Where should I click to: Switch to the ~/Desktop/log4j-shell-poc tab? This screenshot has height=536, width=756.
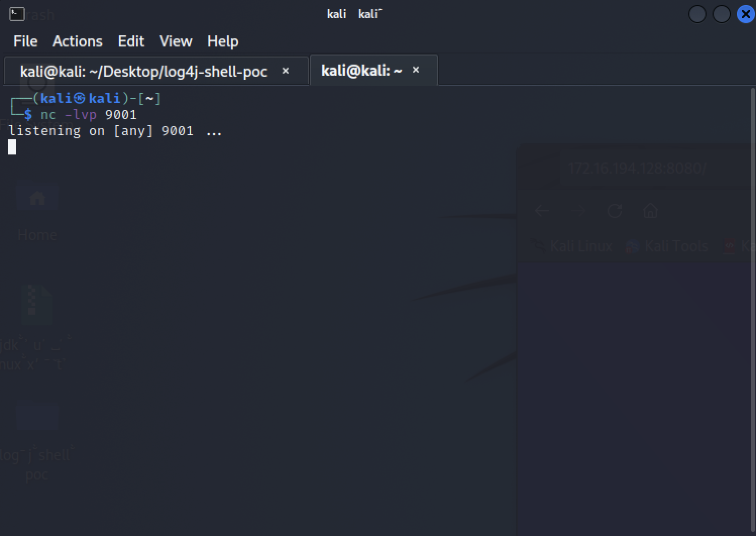tap(143, 71)
